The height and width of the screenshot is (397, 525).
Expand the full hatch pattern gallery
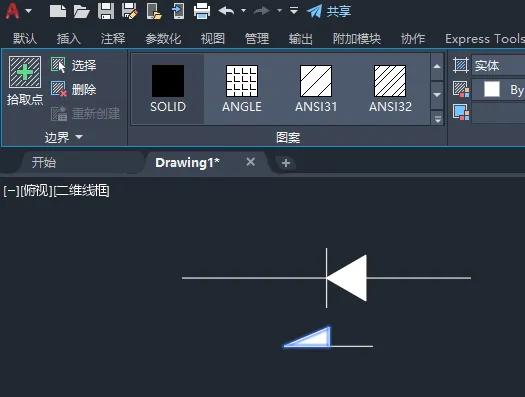[437, 119]
